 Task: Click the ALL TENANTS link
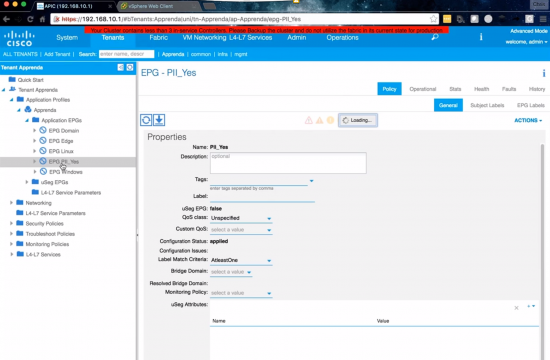point(20,54)
